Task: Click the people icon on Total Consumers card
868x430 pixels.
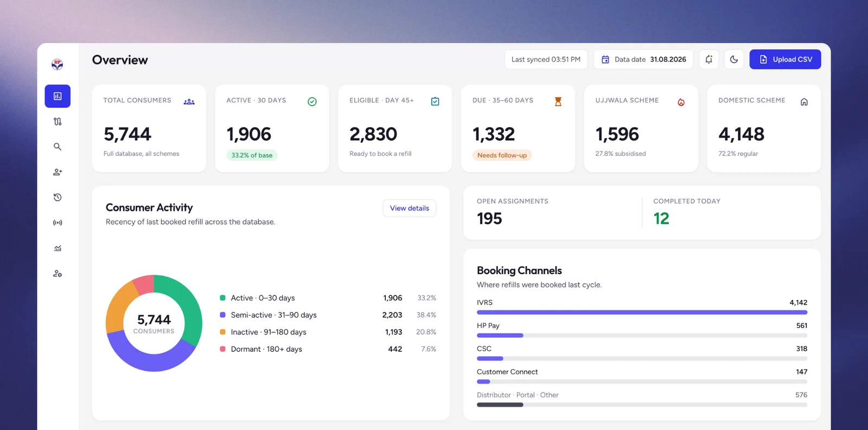Action: click(189, 102)
